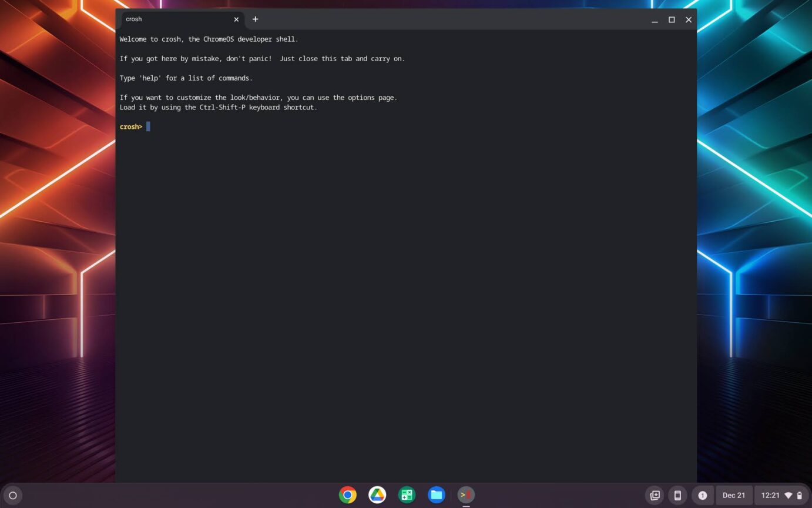Open the Files app
Screen dimensions: 812x508
tap(436, 494)
